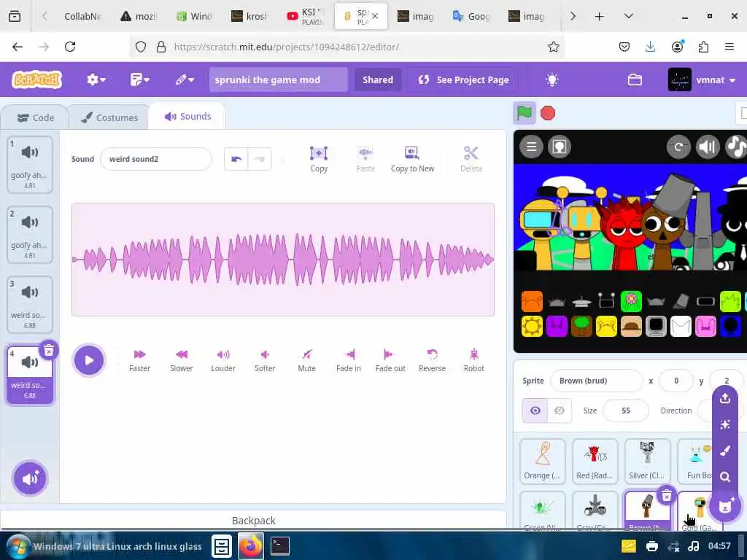747x560 pixels.
Task: Select the Sounds tab
Action: [187, 116]
